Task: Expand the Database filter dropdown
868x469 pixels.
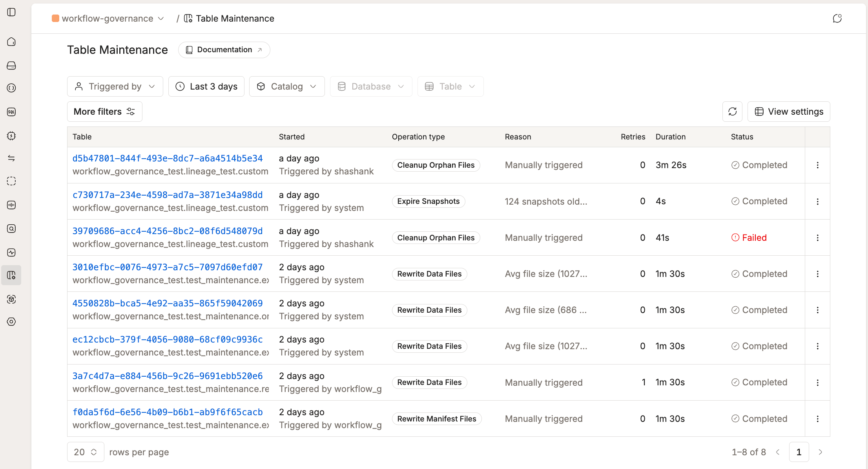Action: tap(371, 86)
